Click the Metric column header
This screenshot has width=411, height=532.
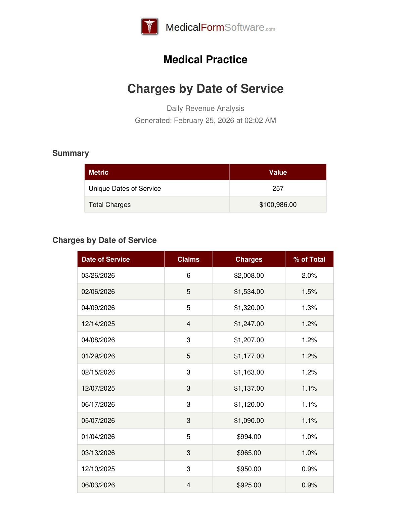point(98,172)
